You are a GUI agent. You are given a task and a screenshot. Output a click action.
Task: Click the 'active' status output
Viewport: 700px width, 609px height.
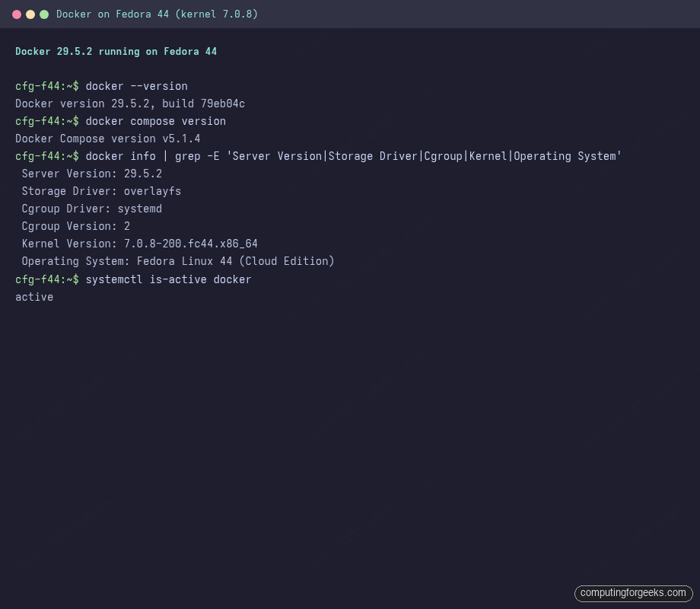[34, 297]
